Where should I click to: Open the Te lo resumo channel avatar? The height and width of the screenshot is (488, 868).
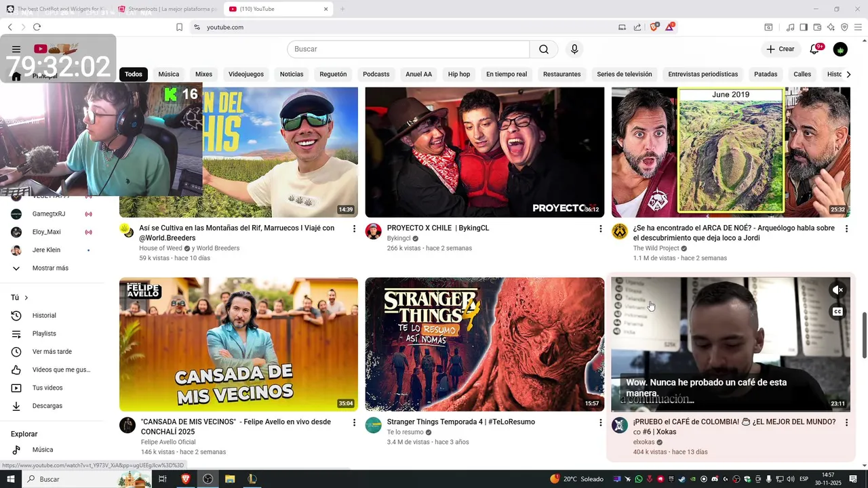pyautogui.click(x=374, y=425)
